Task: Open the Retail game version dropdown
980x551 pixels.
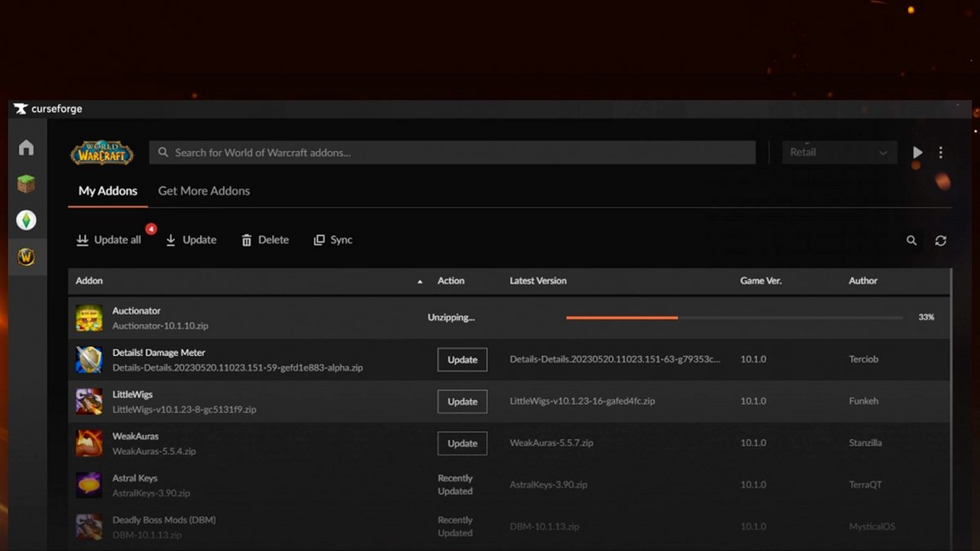Action: click(x=840, y=152)
